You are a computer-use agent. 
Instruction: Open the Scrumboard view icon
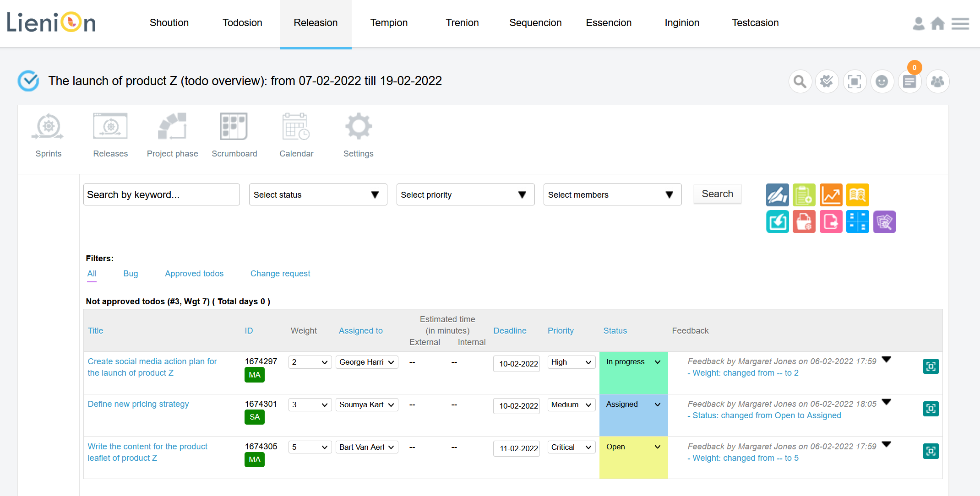[234, 126]
